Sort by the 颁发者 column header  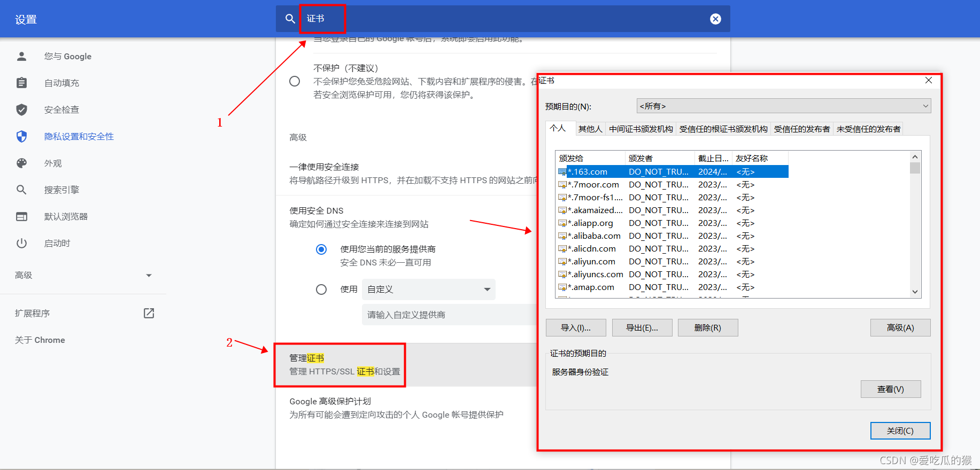tap(660, 158)
